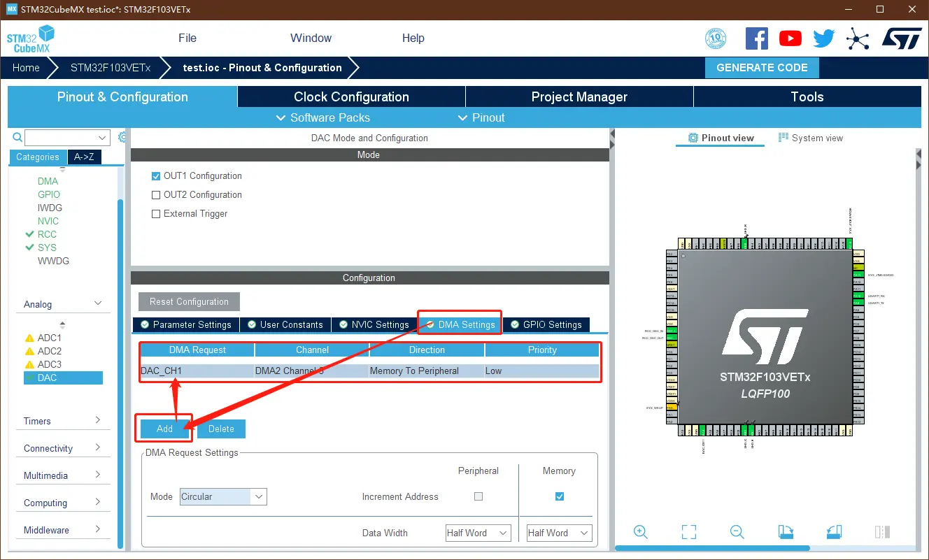Click the pinout view horizontal scrollbar
Screen dimensions: 929x560
712,548
